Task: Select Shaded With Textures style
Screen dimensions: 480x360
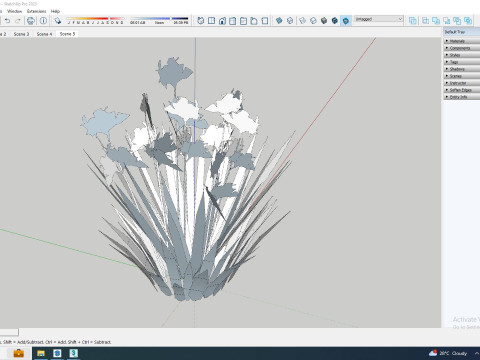Action: (335, 21)
